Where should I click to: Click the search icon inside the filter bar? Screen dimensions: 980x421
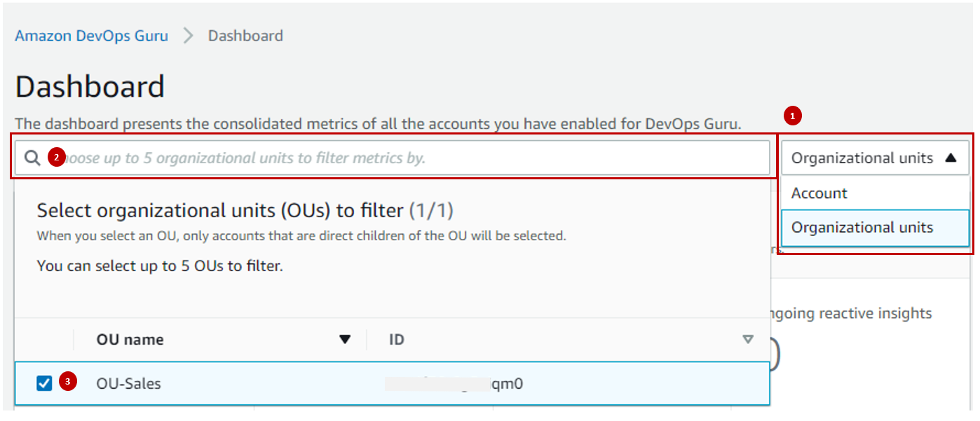click(x=32, y=158)
